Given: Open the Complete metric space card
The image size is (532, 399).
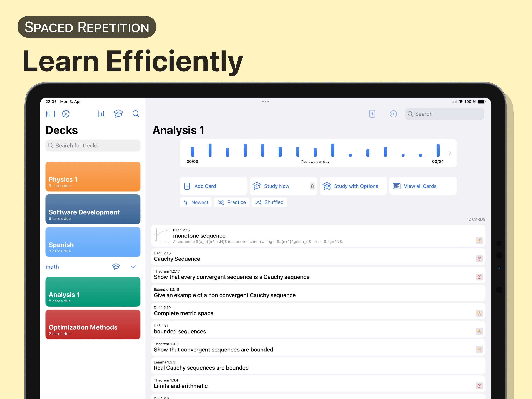Looking at the screenshot, I should [x=318, y=311].
